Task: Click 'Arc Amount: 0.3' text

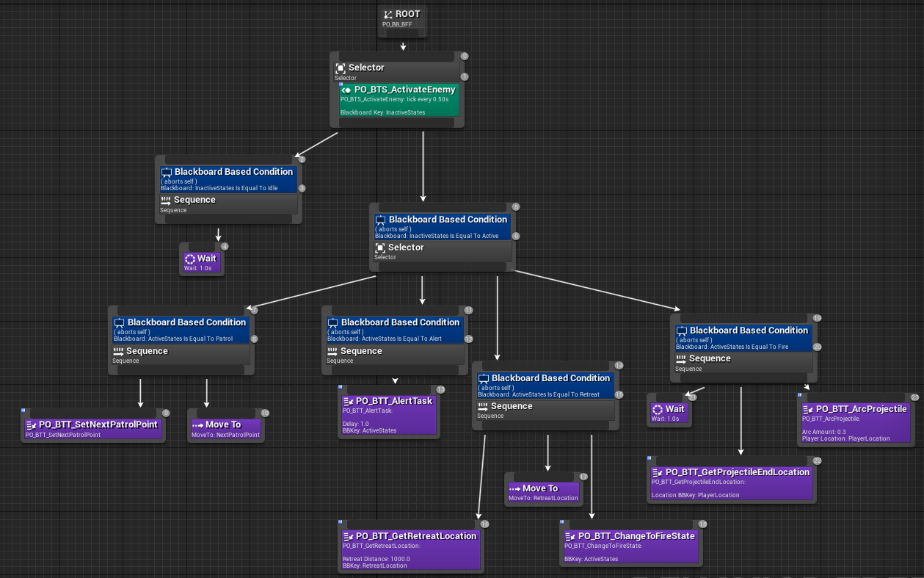Action: coord(823,432)
